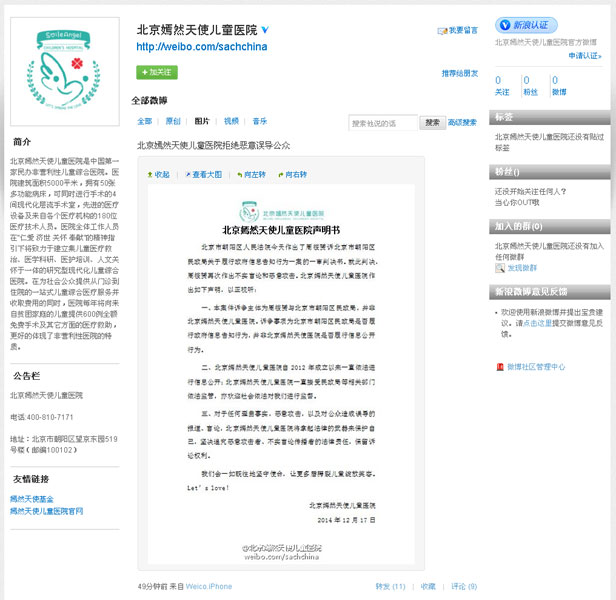
Task: Click 查看大图 to view large image
Action: [x=204, y=174]
